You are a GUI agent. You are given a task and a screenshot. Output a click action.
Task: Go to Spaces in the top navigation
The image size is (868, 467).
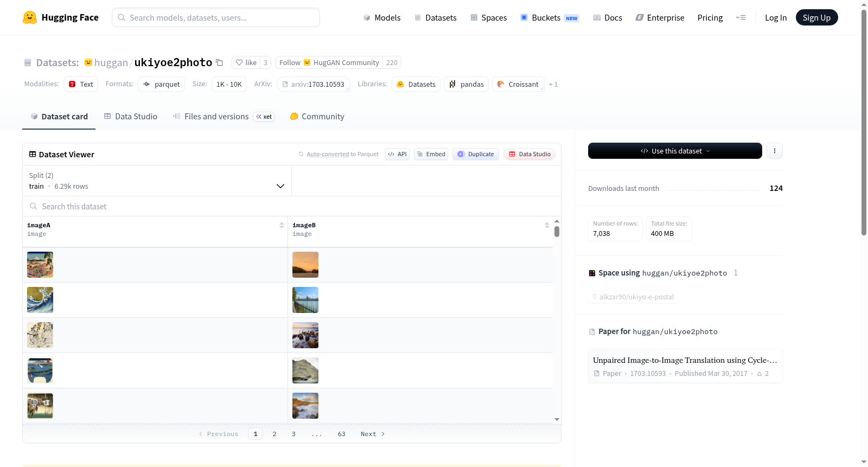489,17
